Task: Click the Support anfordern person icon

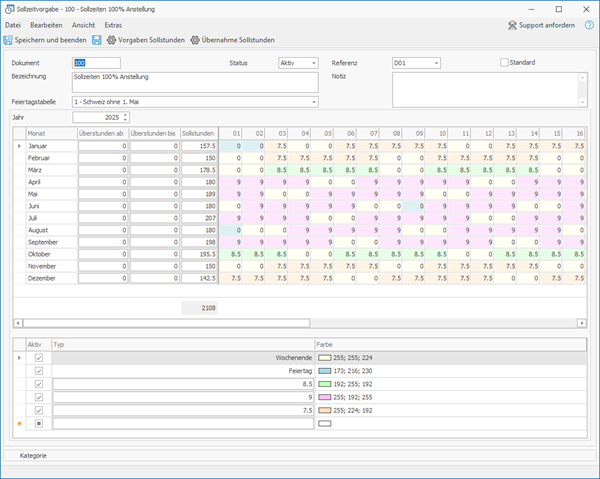Action: pyautogui.click(x=512, y=25)
